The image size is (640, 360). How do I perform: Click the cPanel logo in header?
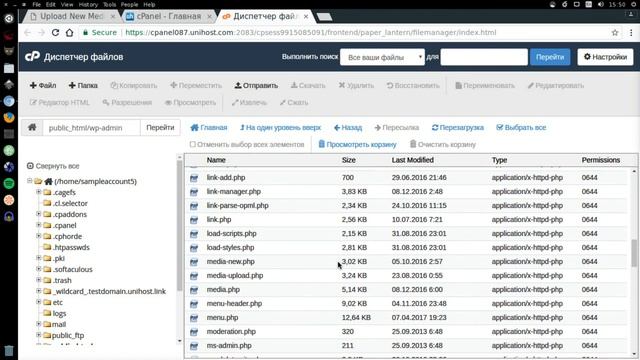pyautogui.click(x=32, y=56)
